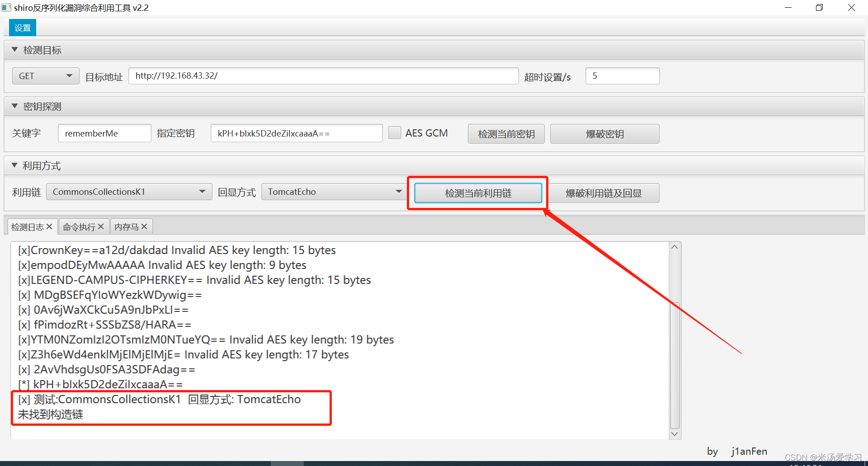Viewport: 868px width, 466px height.
Task: Click the log scrollbar up arrow
Action: pyautogui.click(x=675, y=247)
